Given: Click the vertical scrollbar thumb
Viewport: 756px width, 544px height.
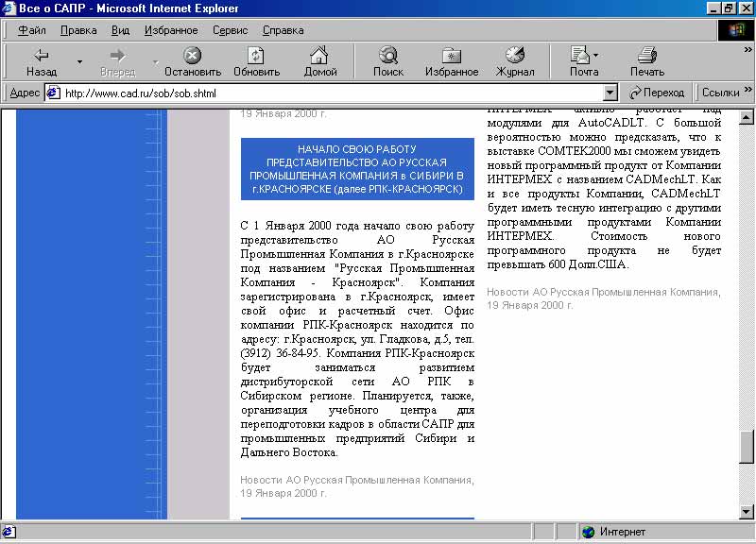Looking at the screenshot, I should coord(747,447).
